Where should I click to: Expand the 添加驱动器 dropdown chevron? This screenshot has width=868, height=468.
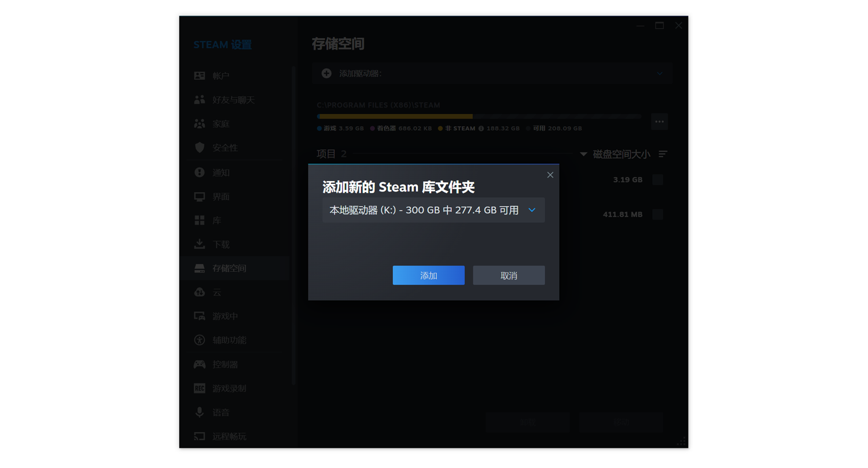pyautogui.click(x=660, y=73)
